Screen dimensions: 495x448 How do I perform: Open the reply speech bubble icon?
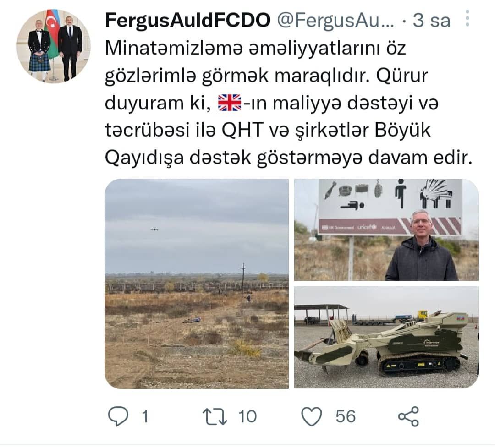coord(118,416)
